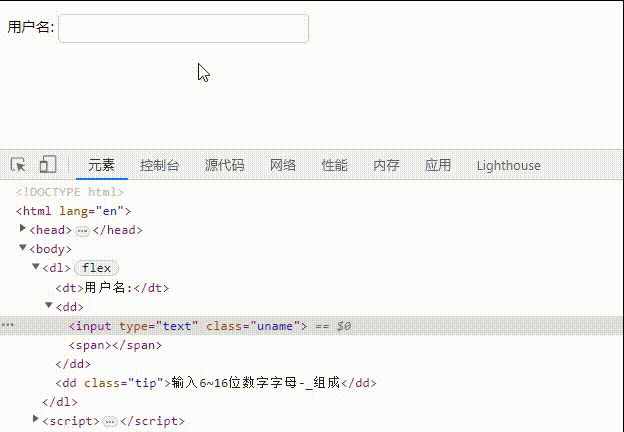Switch to the 应用 tab

coord(438,165)
